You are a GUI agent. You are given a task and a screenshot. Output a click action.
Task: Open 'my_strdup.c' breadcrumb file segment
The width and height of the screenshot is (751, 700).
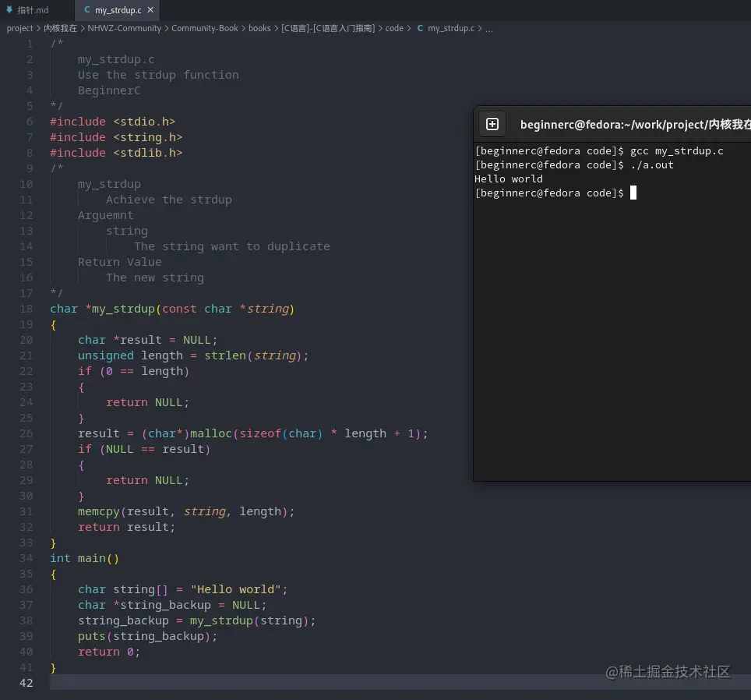pyautogui.click(x=451, y=28)
